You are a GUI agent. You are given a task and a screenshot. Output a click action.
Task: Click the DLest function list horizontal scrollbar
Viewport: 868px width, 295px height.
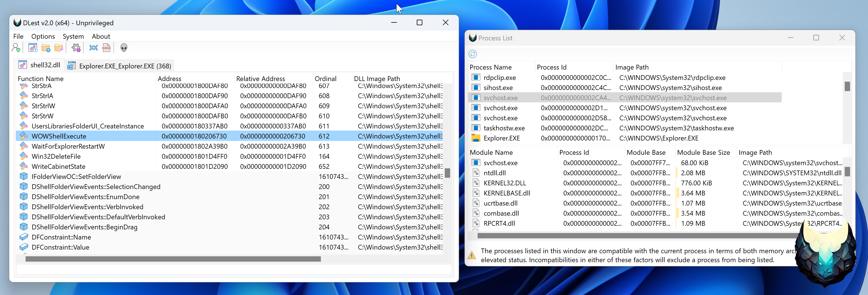coord(173,259)
